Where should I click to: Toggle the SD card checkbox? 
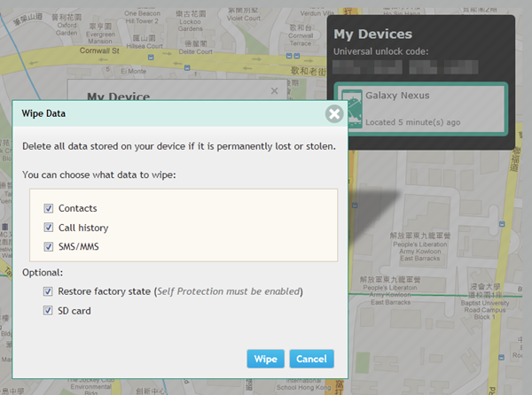(48, 310)
